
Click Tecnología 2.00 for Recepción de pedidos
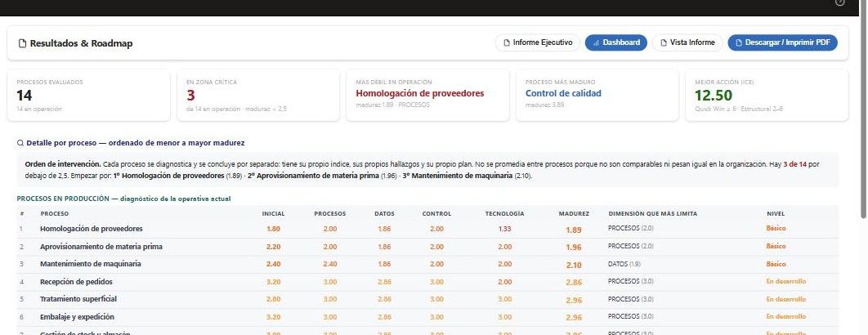(505, 282)
